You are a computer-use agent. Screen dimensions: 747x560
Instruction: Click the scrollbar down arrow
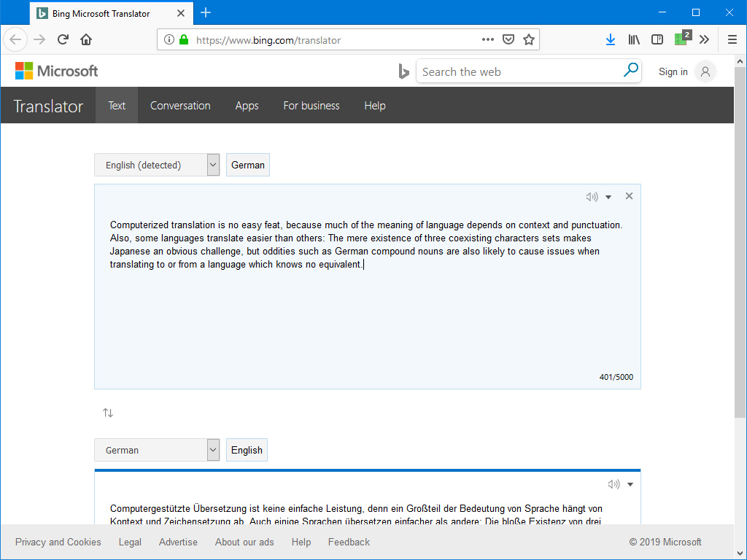740,553
